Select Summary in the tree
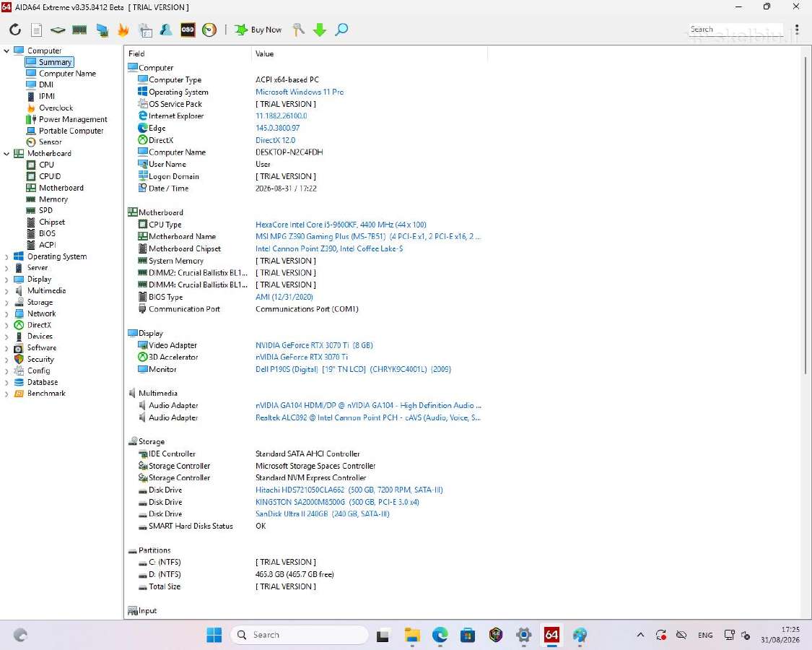 click(49, 62)
